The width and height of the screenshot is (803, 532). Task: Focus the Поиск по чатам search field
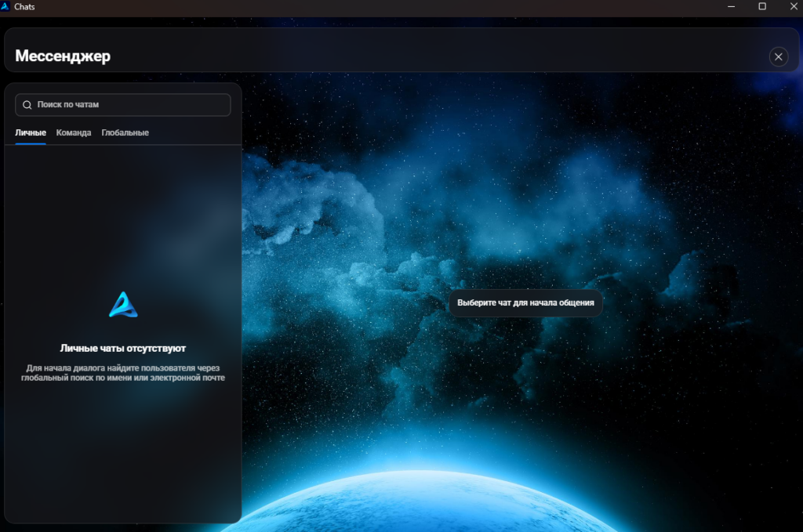pyautogui.click(x=123, y=105)
